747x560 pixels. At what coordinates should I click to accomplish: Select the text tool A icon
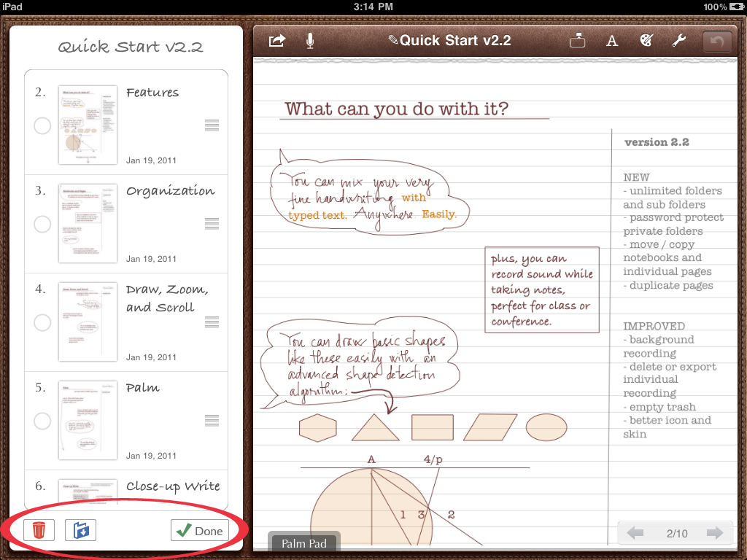coord(612,41)
